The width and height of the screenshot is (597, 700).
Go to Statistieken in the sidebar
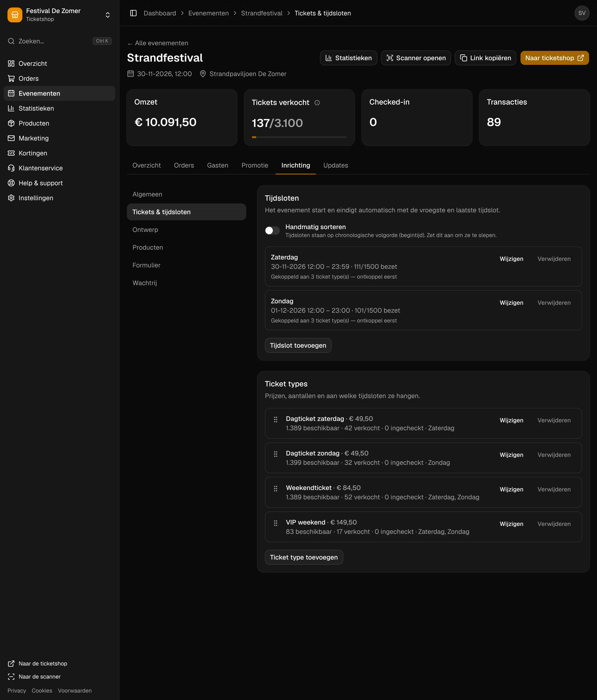[x=59, y=108]
